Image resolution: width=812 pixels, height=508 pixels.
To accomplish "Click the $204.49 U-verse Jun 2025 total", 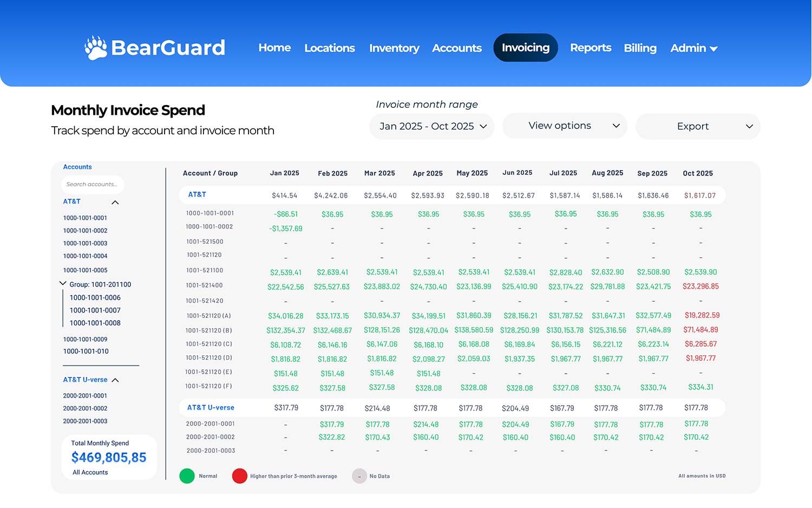I will click(515, 408).
